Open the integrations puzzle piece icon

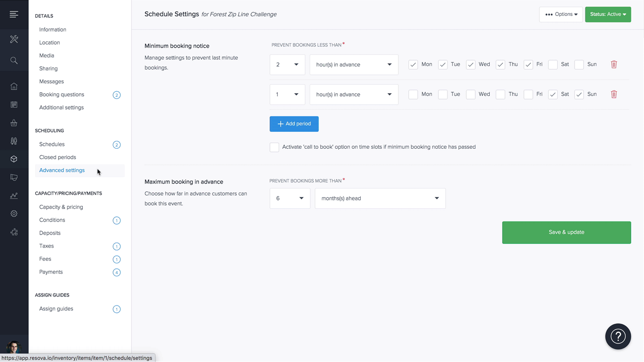point(14,231)
